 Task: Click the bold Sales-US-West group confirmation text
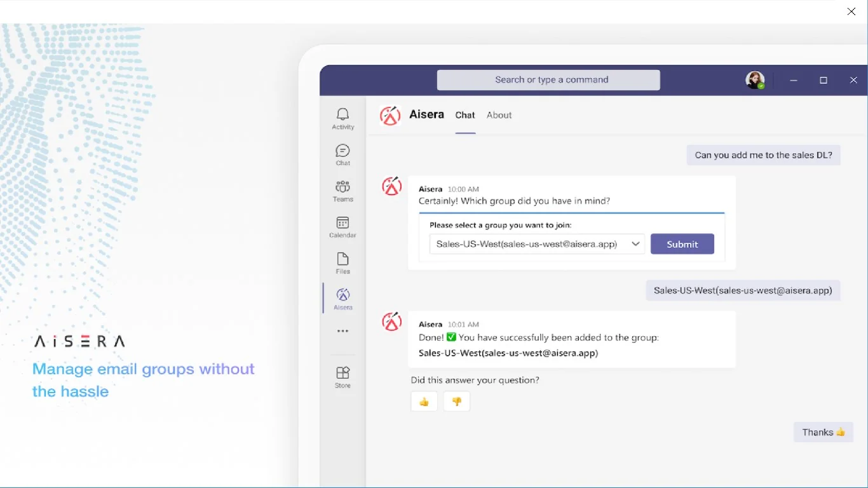508,353
